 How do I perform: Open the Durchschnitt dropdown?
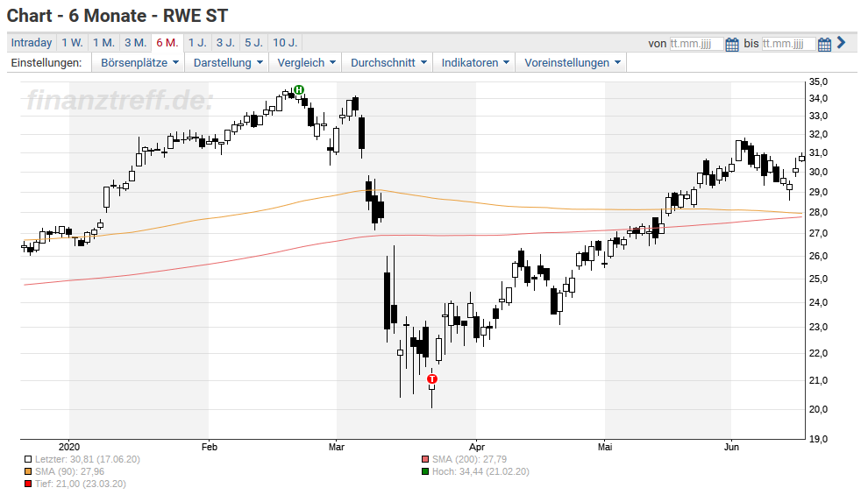[388, 62]
